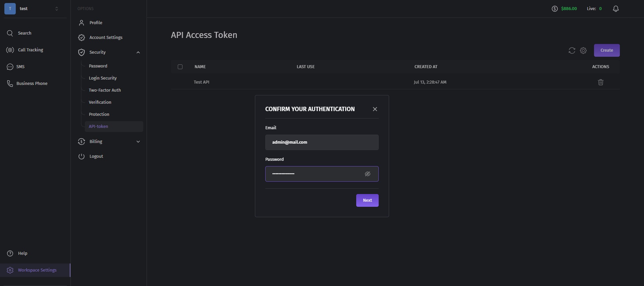Image resolution: width=644 pixels, height=286 pixels.
Task: Click the Password input field
Action: pyautogui.click(x=322, y=174)
